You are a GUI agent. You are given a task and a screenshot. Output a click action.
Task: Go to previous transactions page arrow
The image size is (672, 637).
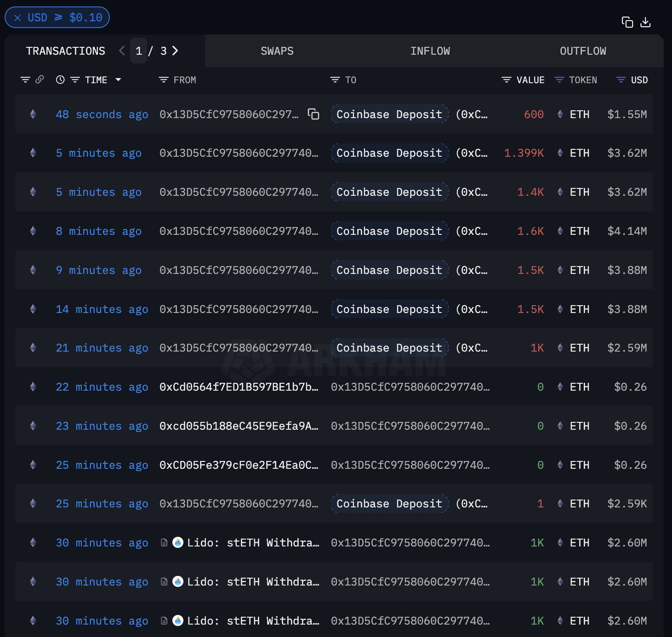point(122,51)
